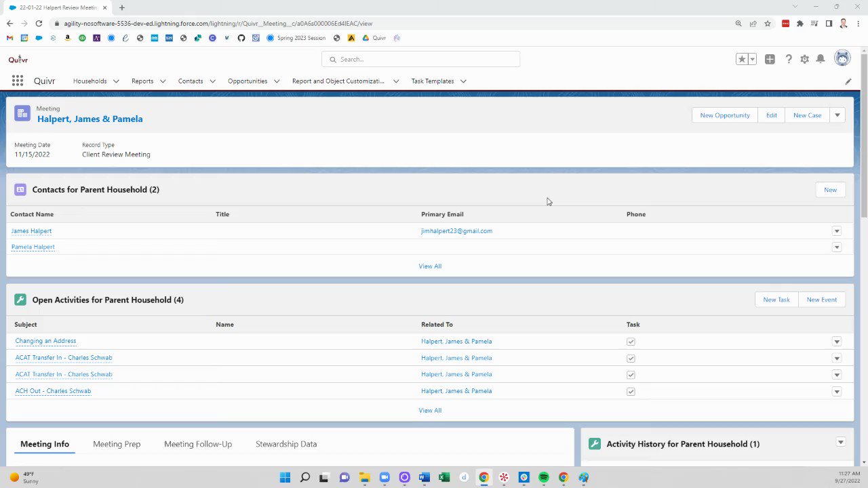Open the Global Actions plus icon
The height and width of the screenshot is (488, 868).
point(770,59)
